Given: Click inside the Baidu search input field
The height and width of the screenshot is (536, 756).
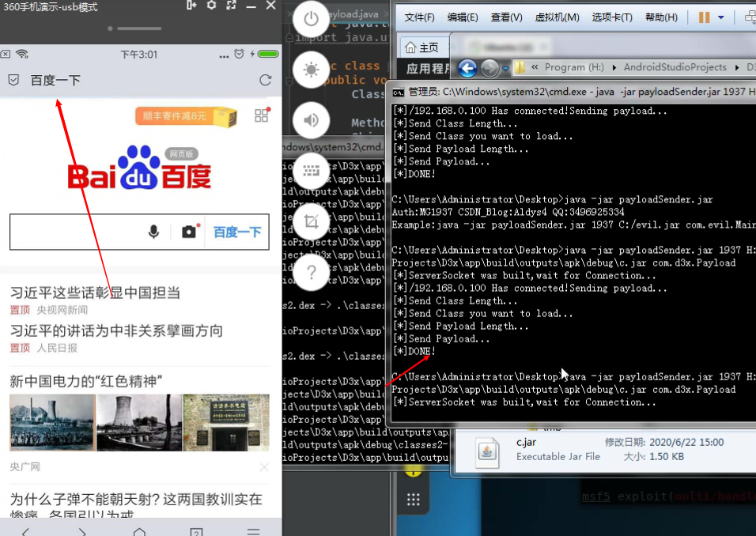Looking at the screenshot, I should [77, 232].
